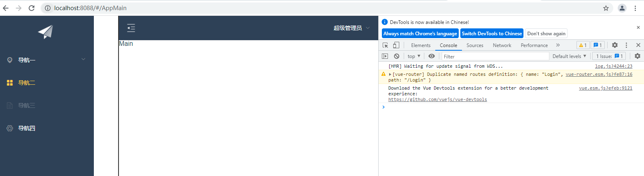This screenshot has height=176, width=644.
Task: Clear the console with the ban icon
Action: tap(397, 56)
